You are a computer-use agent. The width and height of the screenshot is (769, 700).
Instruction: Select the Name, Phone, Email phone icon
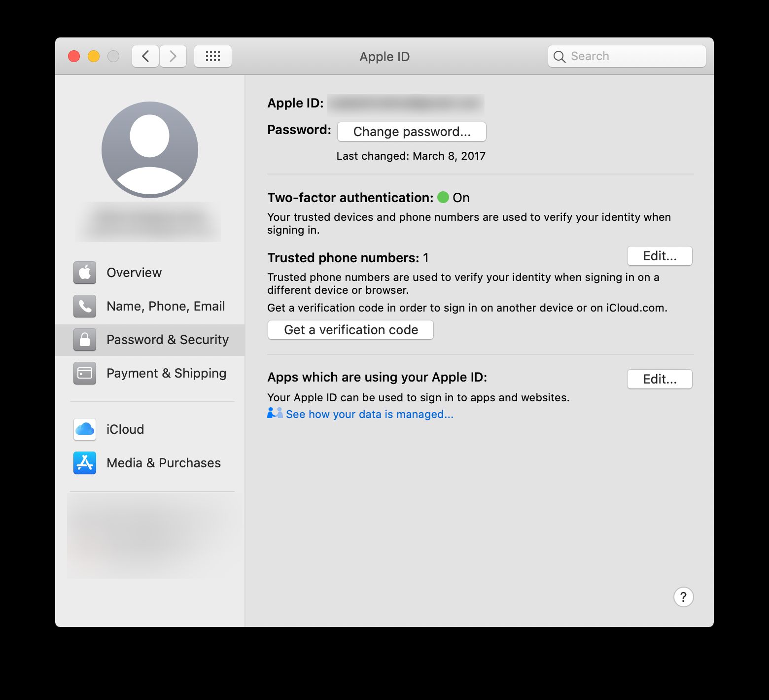tap(84, 306)
